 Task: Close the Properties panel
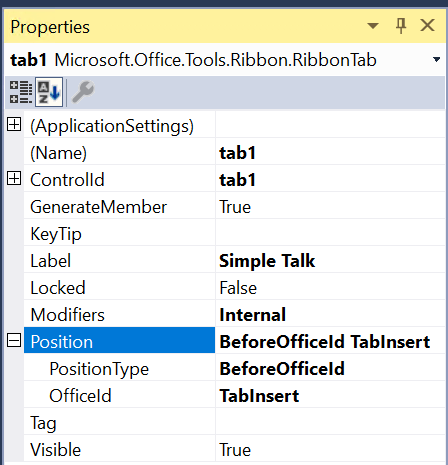[x=427, y=25]
